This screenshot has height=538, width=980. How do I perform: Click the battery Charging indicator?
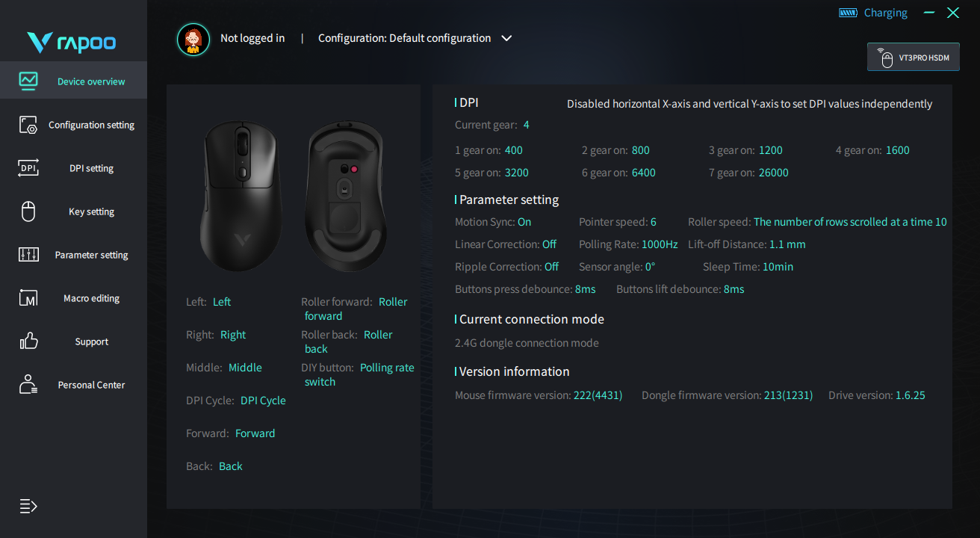point(873,13)
